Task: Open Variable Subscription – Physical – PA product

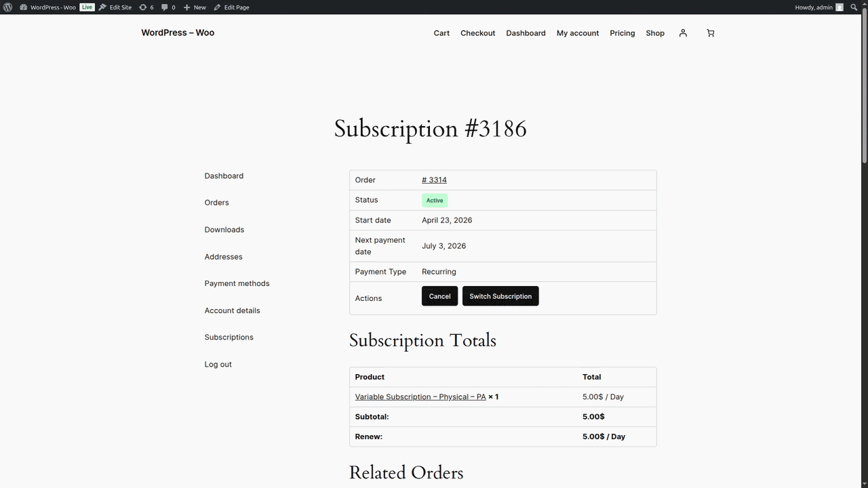Action: (x=420, y=396)
